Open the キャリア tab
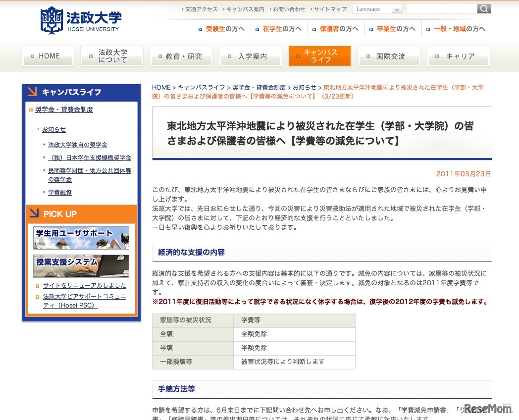The width and height of the screenshot is (519, 420). pos(459,56)
